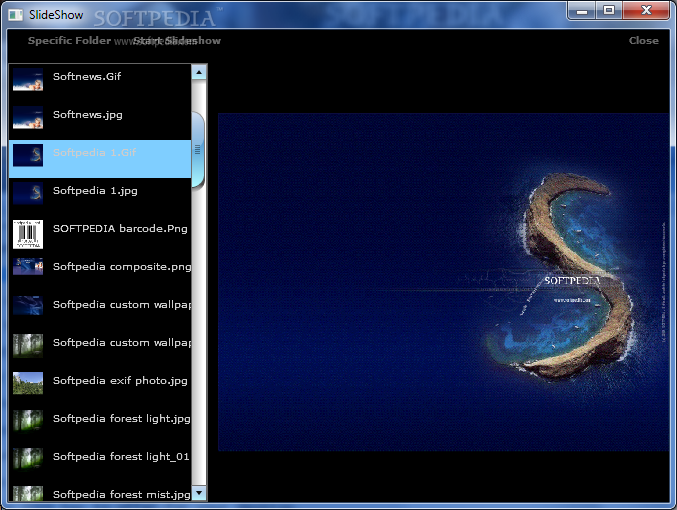677x510 pixels.
Task: Open the Specific Folder option
Action: point(70,41)
